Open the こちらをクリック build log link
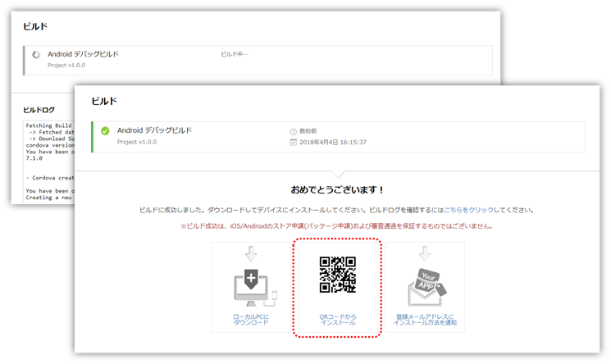 (x=469, y=210)
